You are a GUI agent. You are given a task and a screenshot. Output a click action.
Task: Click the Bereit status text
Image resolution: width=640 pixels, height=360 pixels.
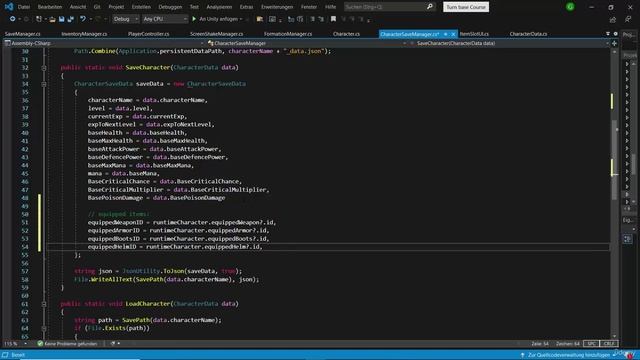pos(18,355)
